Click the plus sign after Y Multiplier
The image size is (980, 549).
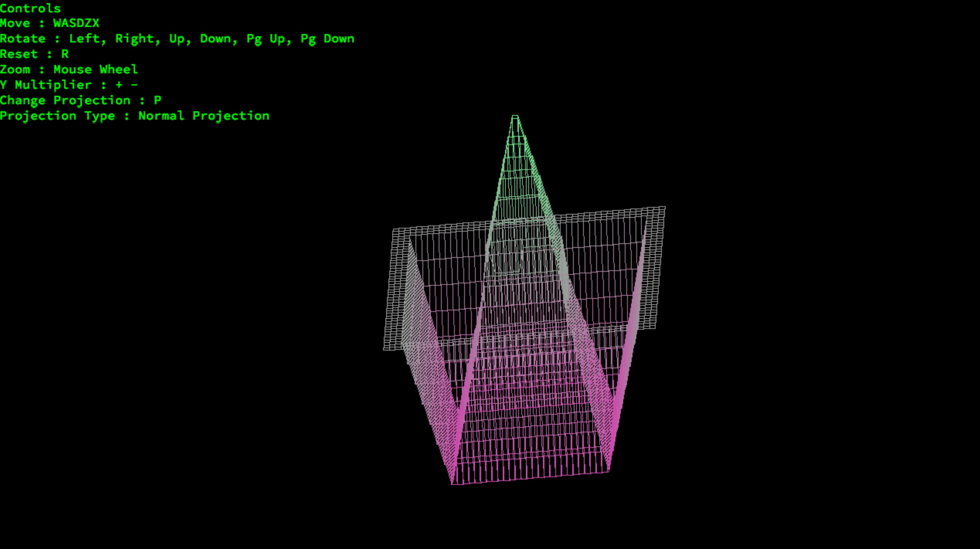click(x=119, y=85)
